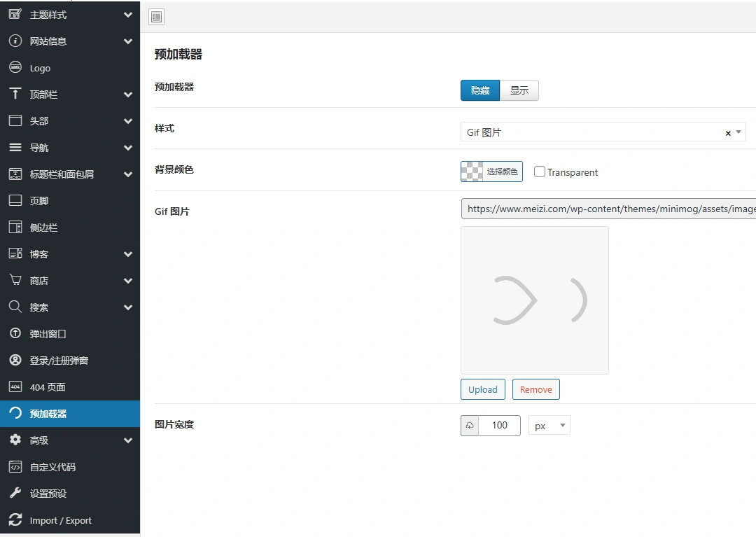Switch preloader to 显示

[x=519, y=90]
